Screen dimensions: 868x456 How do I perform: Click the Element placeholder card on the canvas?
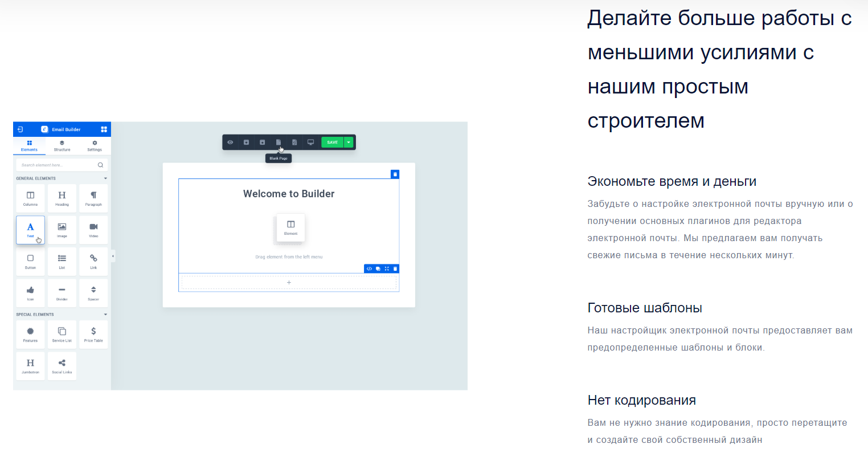pos(290,227)
